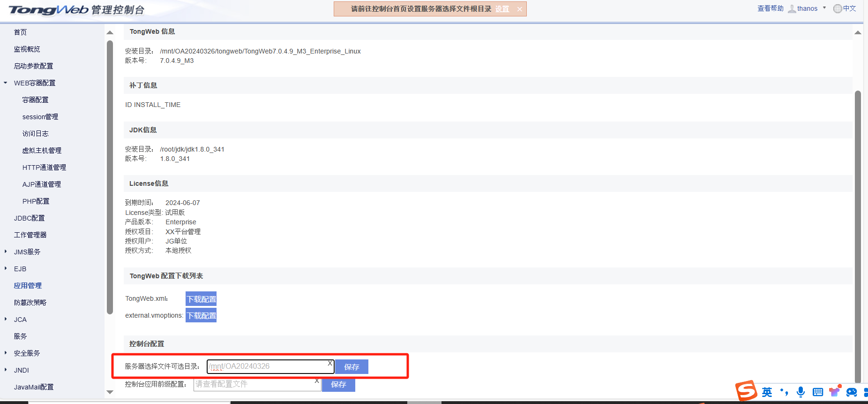Click the expiry date 2024-06-07
This screenshot has width=868, height=404.
point(182,203)
